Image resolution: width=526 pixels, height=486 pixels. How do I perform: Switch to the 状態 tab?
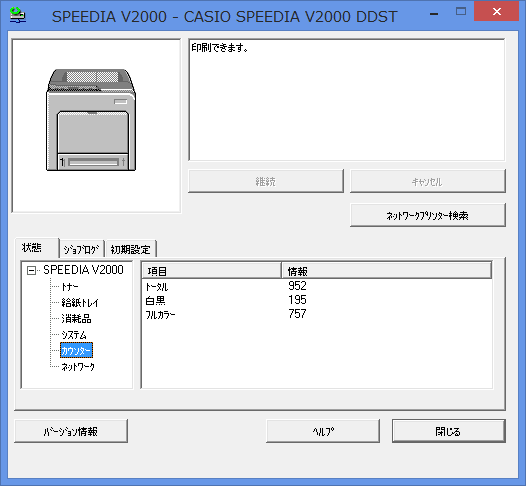[37, 248]
